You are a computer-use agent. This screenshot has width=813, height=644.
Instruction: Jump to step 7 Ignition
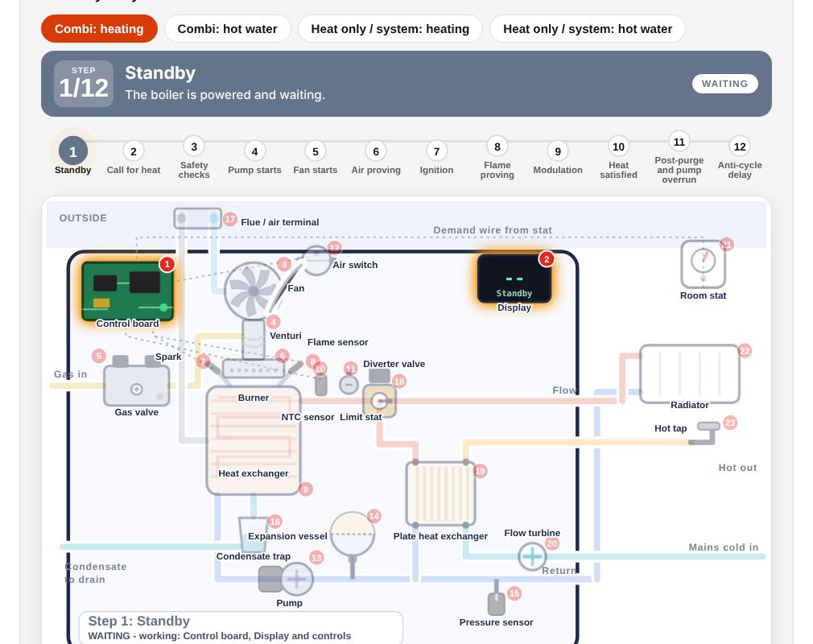(436, 151)
